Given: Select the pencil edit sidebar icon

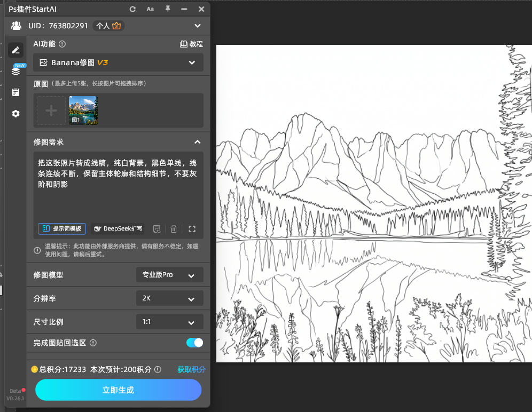Looking at the screenshot, I should pyautogui.click(x=15, y=50).
